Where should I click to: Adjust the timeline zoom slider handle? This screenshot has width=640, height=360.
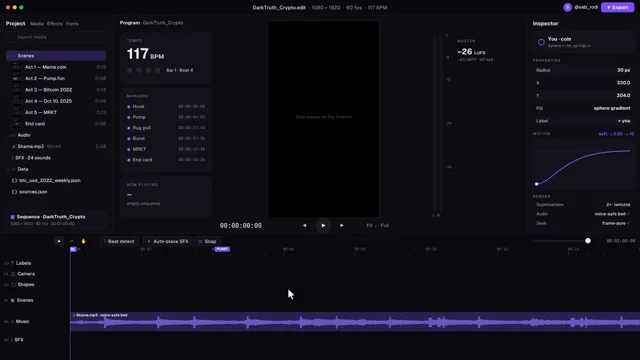(588, 241)
